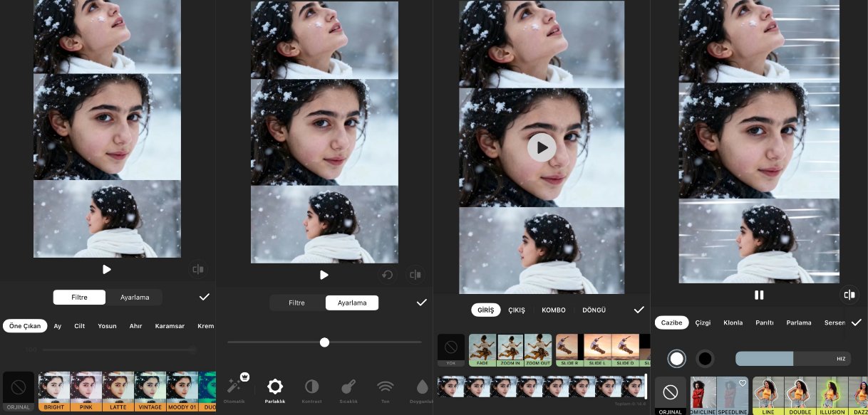This screenshot has height=415, width=868.
Task: Apply the VINTAGE filter thumbnail
Action: (x=150, y=391)
